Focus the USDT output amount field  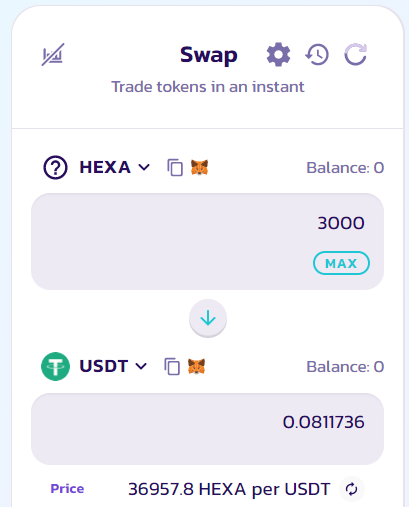tap(207, 429)
